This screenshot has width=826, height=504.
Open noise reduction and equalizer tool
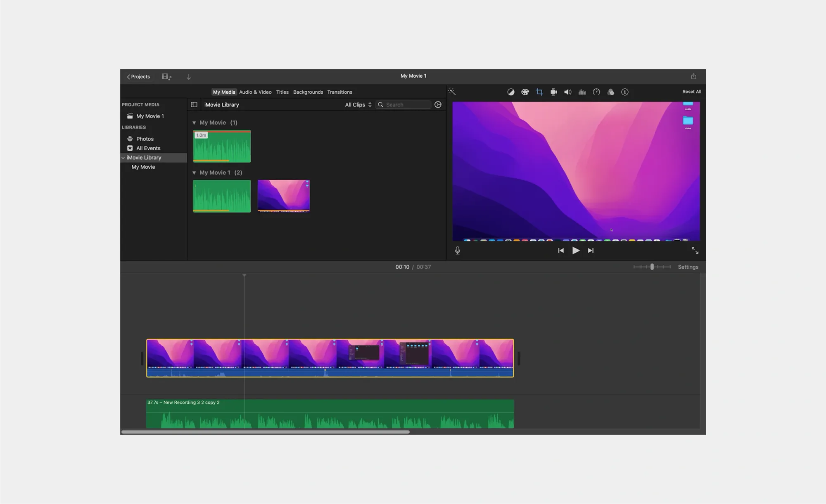(x=582, y=92)
